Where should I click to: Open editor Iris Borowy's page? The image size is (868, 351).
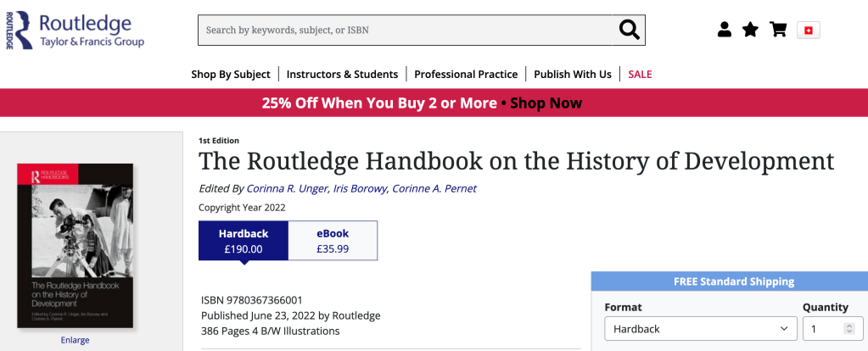coord(359,188)
